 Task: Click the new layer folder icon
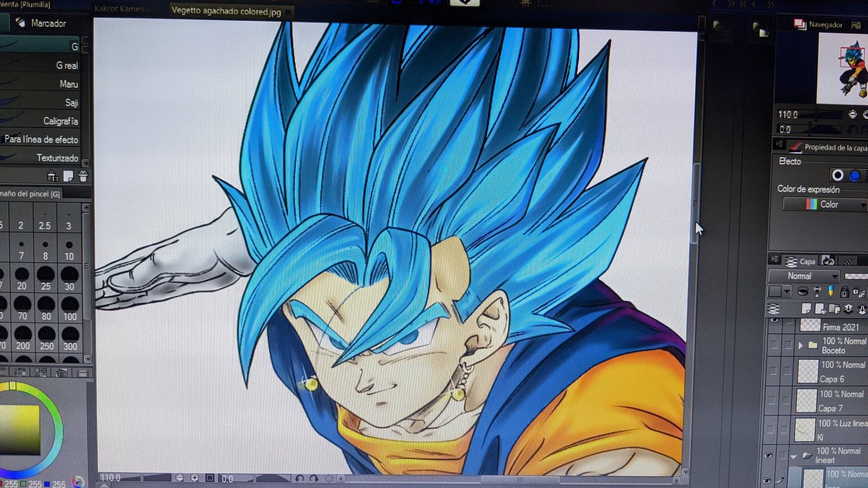pos(834,309)
